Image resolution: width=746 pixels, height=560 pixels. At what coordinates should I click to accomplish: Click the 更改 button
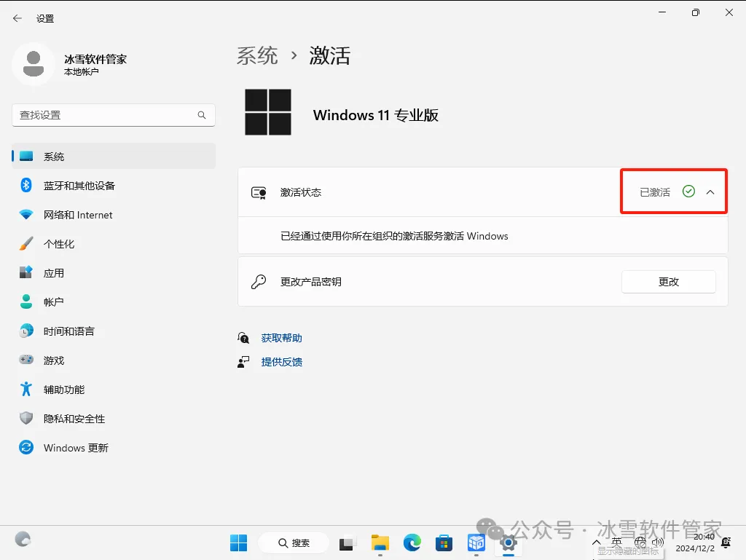tap(669, 282)
